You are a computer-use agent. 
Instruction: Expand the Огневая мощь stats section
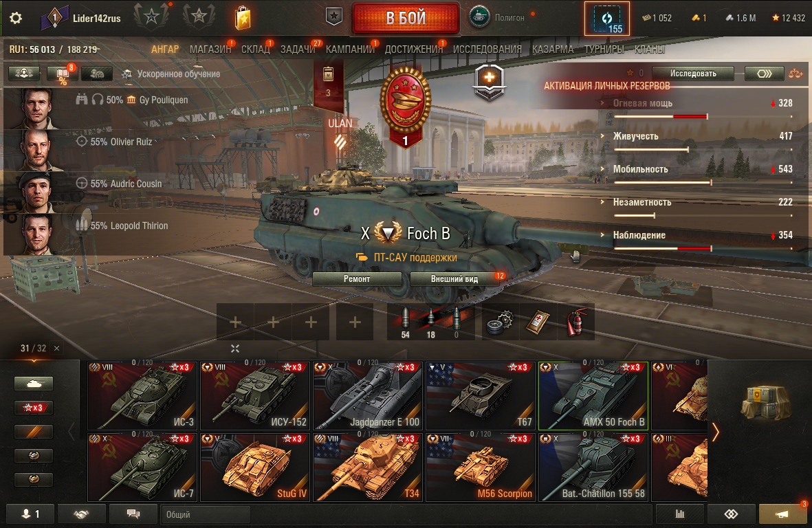pos(643,103)
